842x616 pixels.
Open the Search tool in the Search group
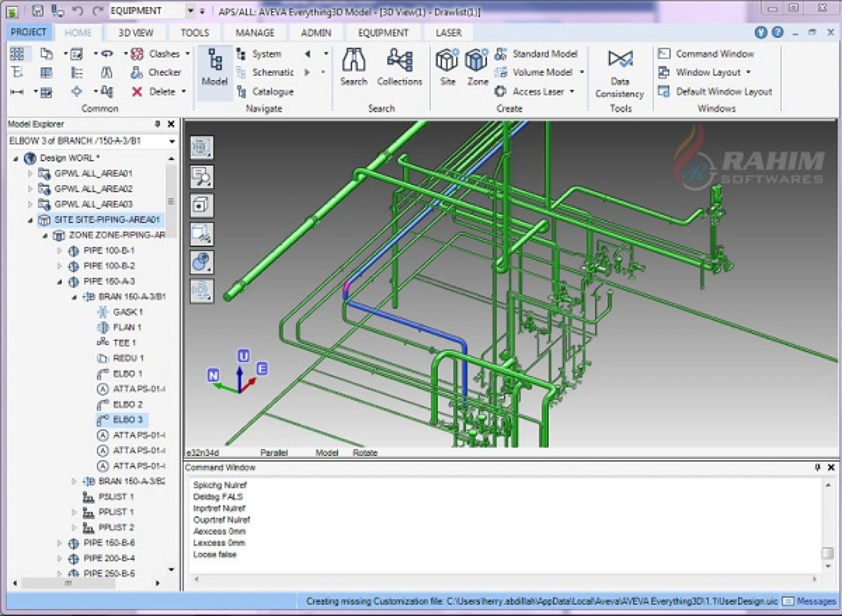click(354, 65)
